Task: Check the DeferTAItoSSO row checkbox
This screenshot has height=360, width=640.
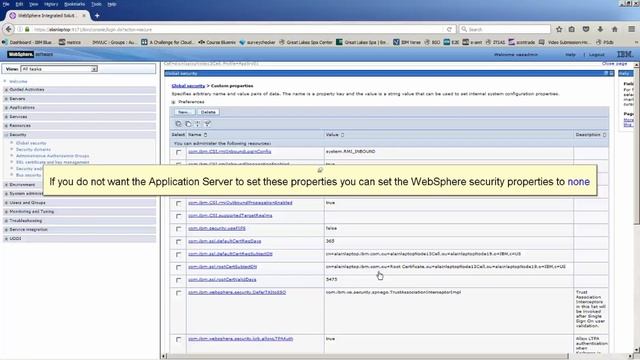Action: click(178, 293)
